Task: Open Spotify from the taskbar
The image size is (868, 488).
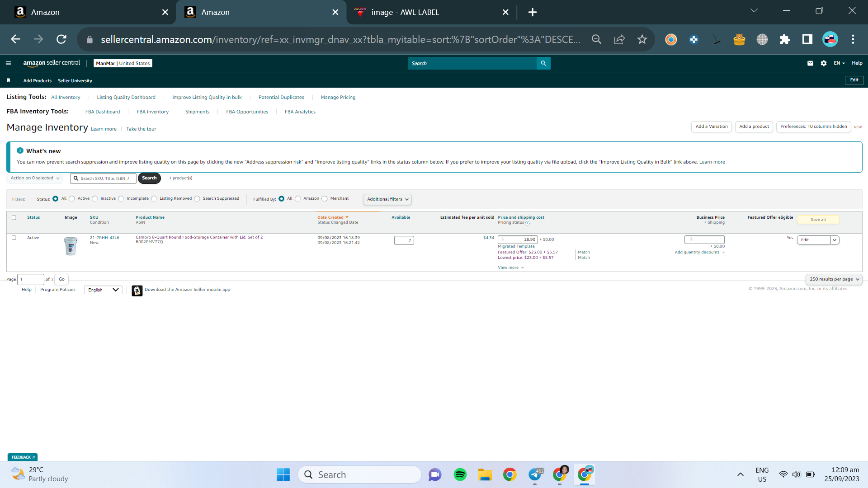Action: pyautogui.click(x=460, y=474)
